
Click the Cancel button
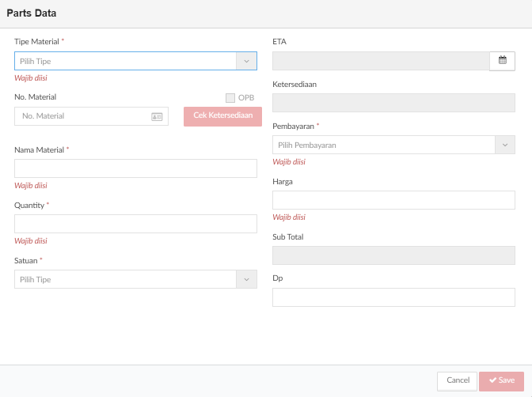pyautogui.click(x=457, y=381)
